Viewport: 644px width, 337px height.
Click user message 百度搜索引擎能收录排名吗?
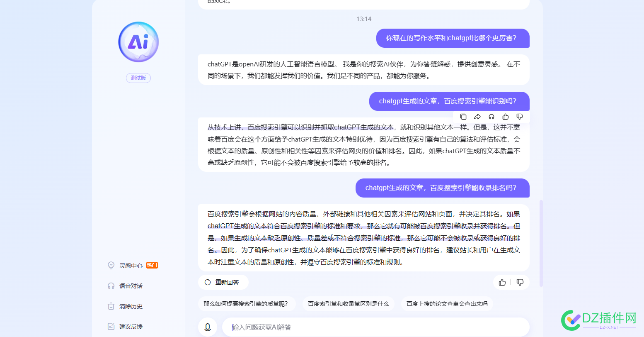point(443,188)
